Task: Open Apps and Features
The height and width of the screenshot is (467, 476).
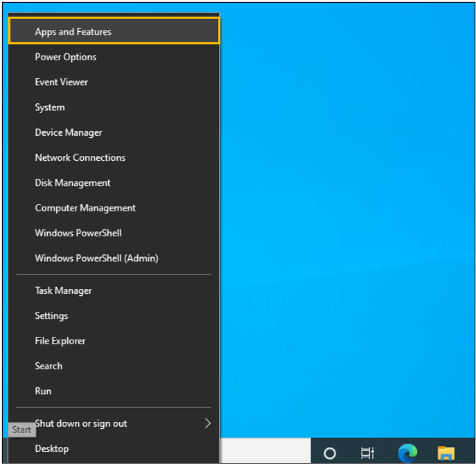Action: point(114,31)
